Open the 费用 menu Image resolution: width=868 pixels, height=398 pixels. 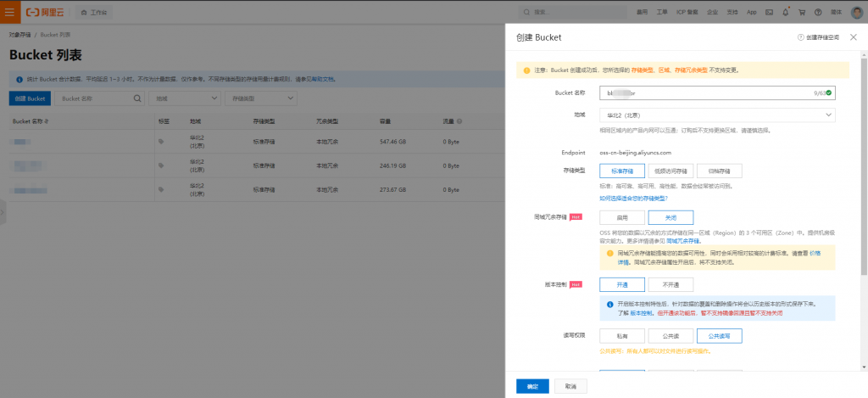pyautogui.click(x=643, y=12)
